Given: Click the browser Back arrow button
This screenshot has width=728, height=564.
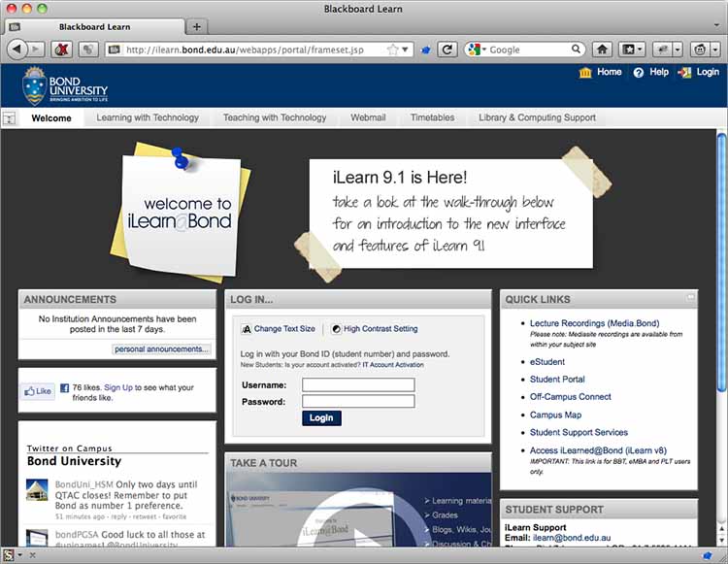Looking at the screenshot, I should (17, 50).
